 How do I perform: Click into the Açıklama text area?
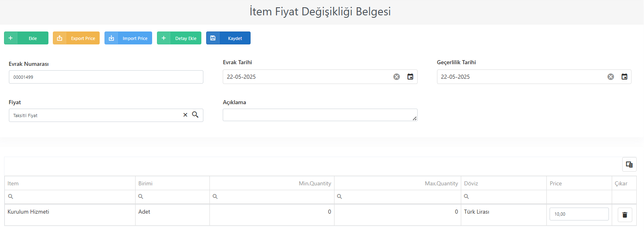[320, 115]
